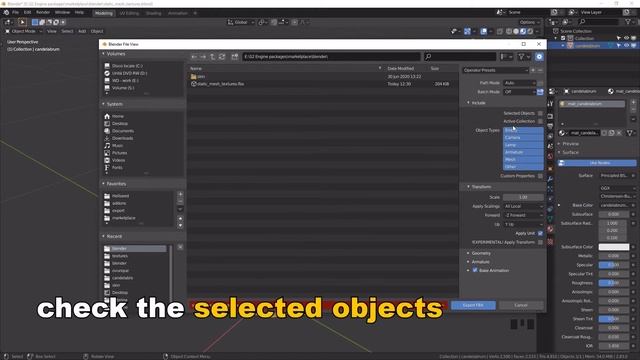
Task: Check the Active Collection checkbox
Action: 540,121
